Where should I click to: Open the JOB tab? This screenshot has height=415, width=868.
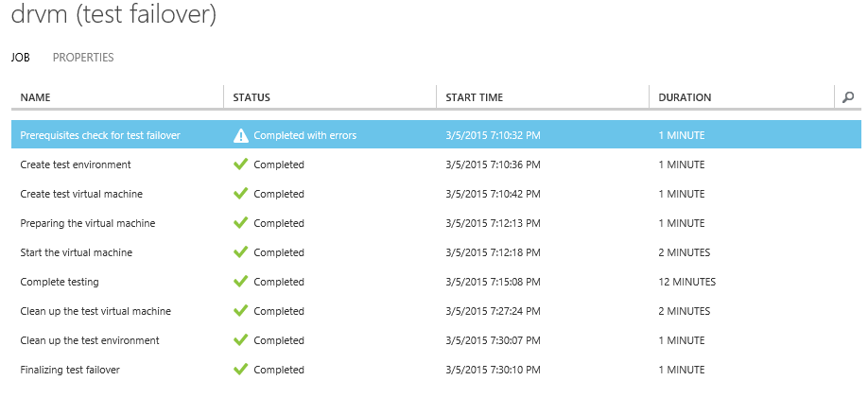coord(21,58)
